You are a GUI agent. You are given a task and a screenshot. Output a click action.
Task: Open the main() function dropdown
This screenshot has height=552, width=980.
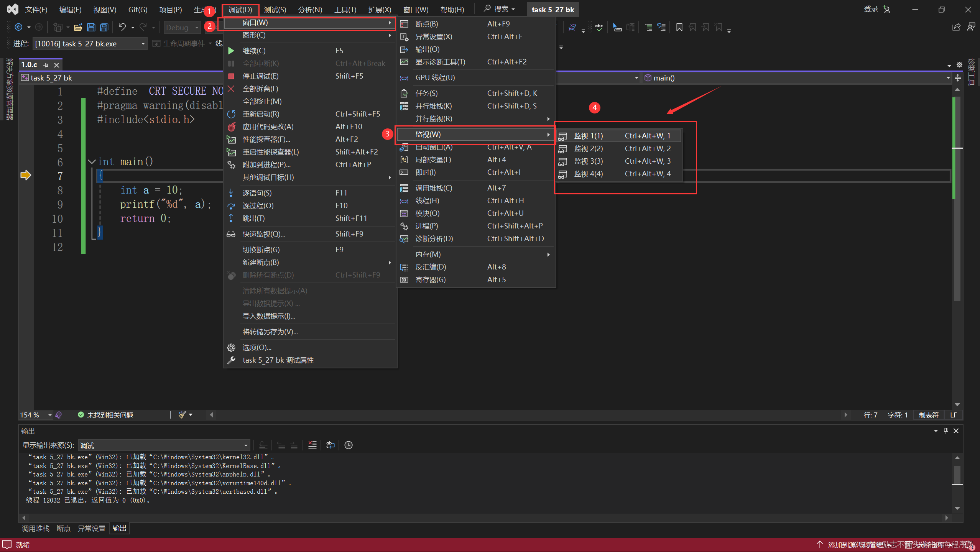pos(797,78)
